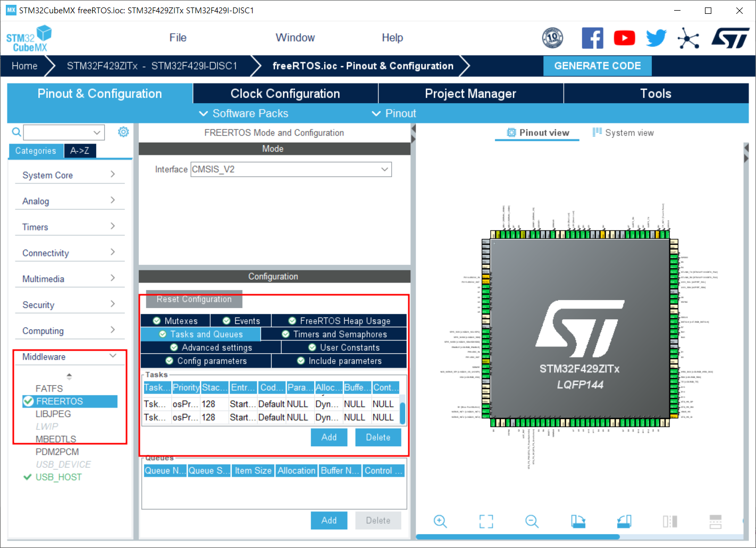756x548 pixels.
Task: Click the Pinout view chip icon
Action: (511, 132)
